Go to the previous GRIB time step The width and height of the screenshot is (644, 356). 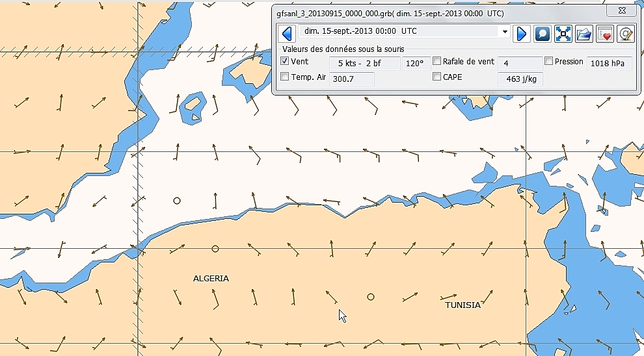pyautogui.click(x=287, y=34)
